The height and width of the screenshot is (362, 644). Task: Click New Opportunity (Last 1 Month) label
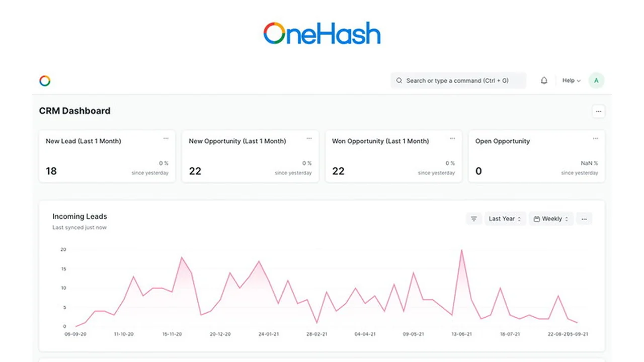coord(237,141)
